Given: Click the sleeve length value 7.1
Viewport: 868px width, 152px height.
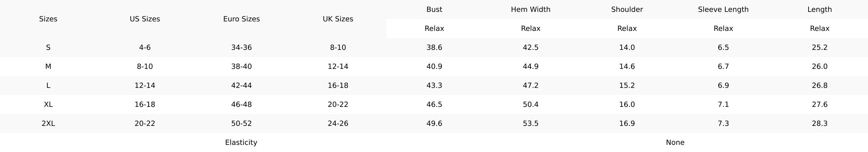Looking at the screenshot, I should coord(723,104).
